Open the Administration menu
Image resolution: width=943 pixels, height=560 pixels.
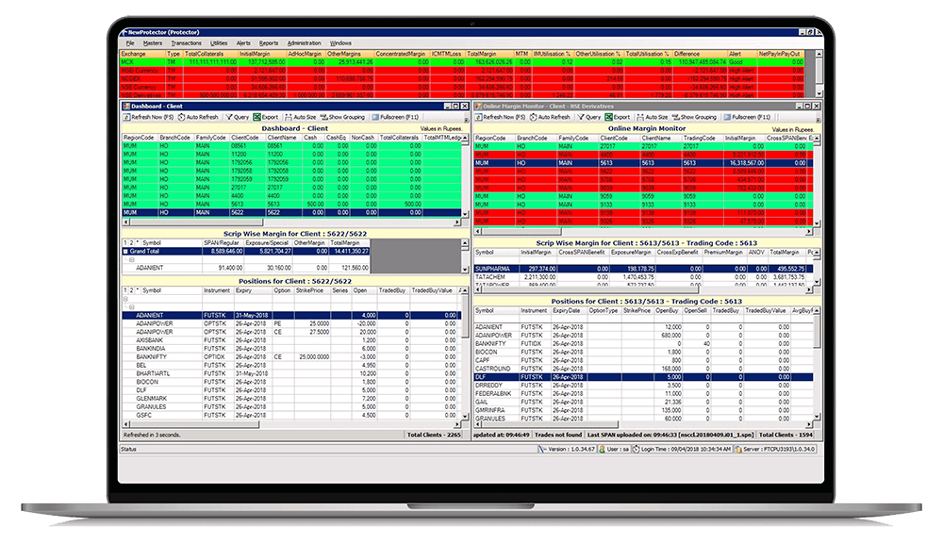pos(304,43)
